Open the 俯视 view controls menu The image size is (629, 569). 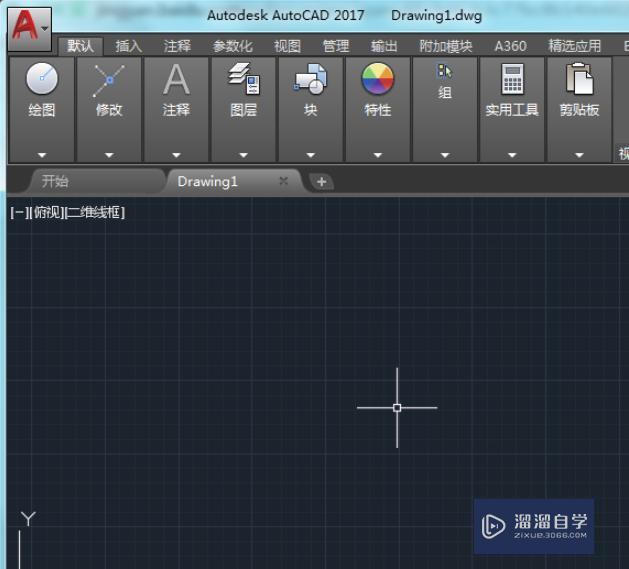tap(46, 212)
